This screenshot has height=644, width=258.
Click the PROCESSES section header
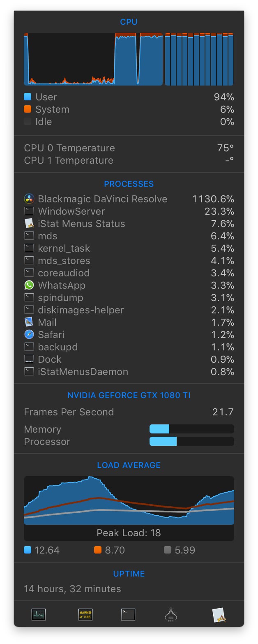(x=129, y=184)
